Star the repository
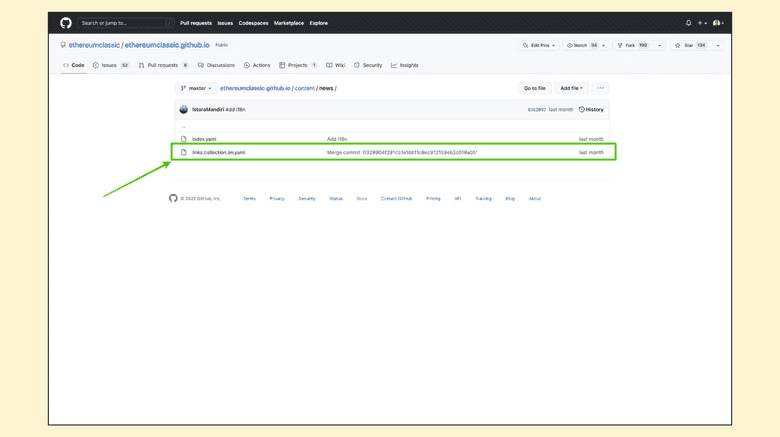The image size is (780, 437). coord(688,45)
